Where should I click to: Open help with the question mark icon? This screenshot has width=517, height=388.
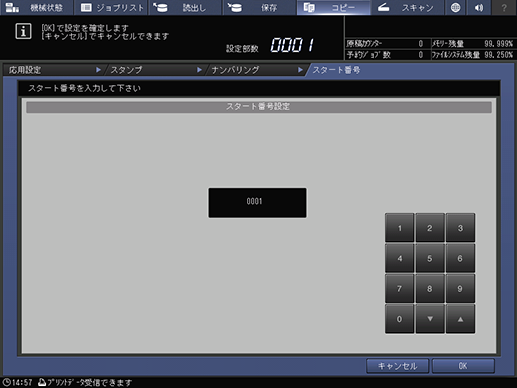[504, 7]
